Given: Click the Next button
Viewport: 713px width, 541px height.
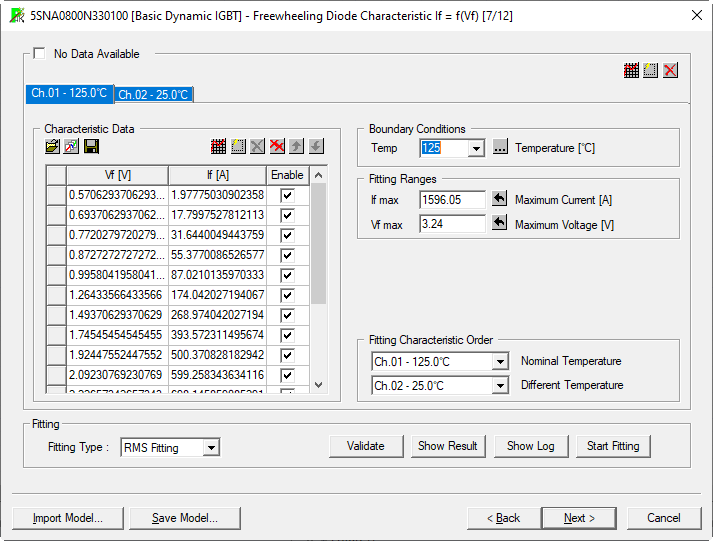Looking at the screenshot, I should [x=579, y=518].
